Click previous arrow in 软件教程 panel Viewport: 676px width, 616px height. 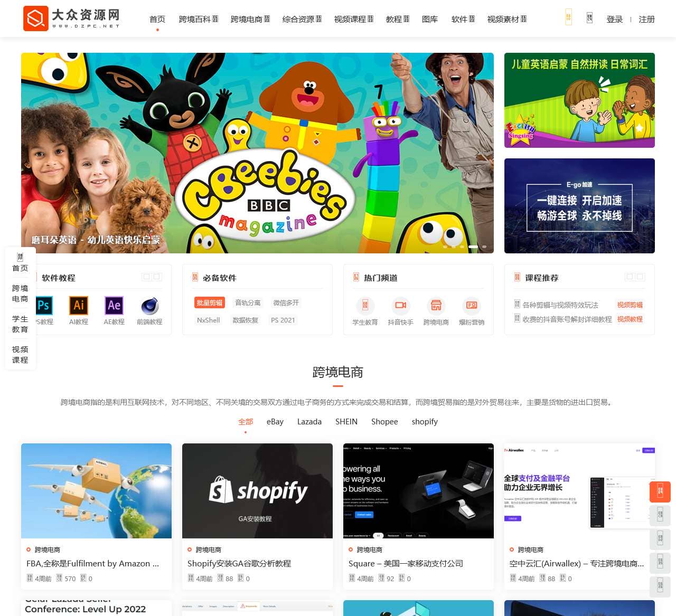147,277
